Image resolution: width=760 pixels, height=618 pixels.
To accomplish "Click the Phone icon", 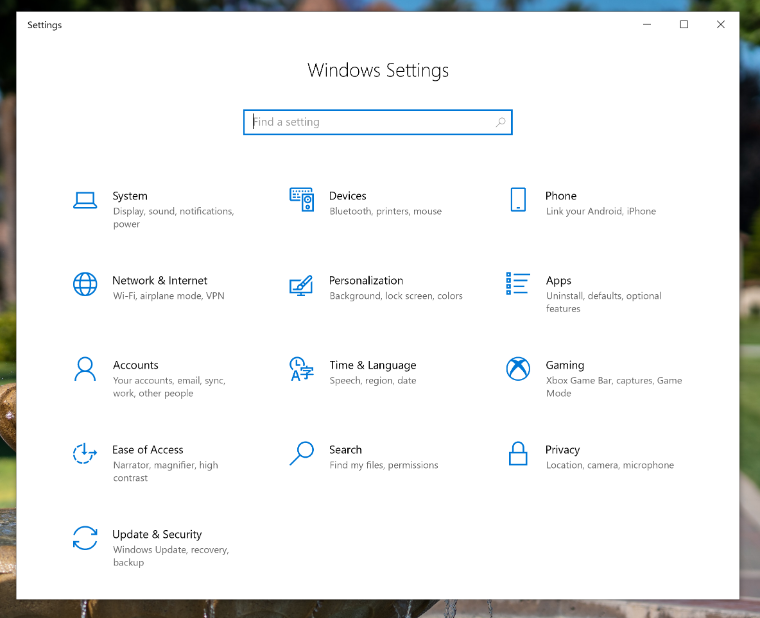I will 518,200.
